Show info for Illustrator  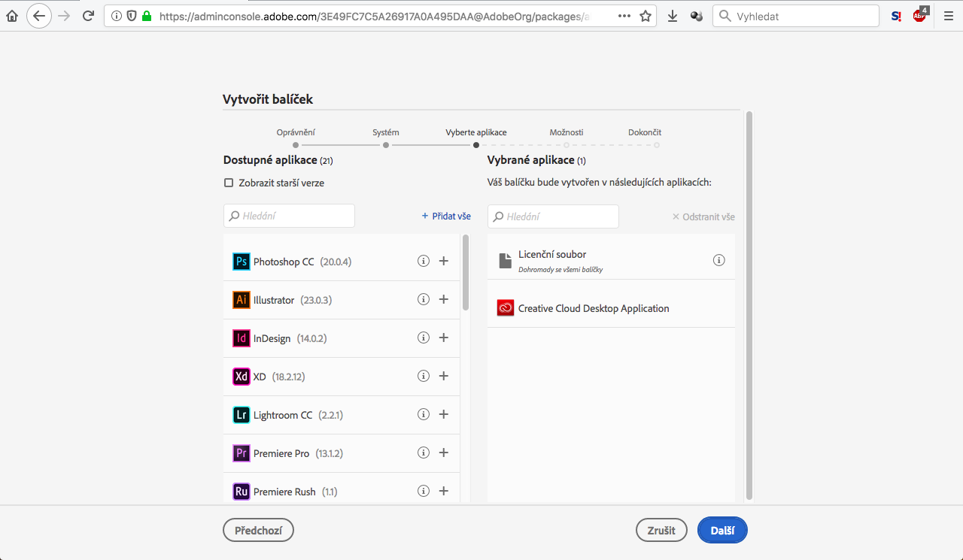click(x=424, y=299)
